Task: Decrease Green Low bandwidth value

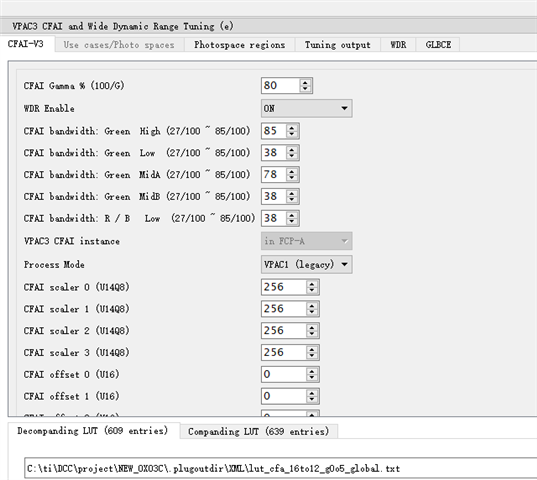Action: (292, 156)
